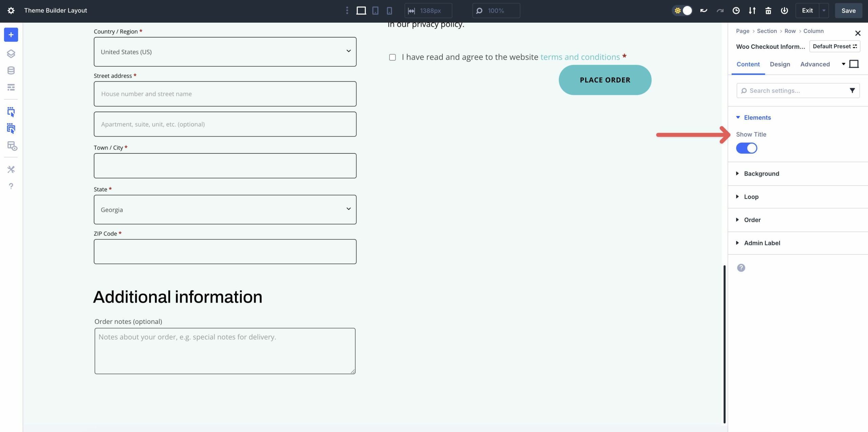Open builder settings via the gear icon
The image size is (868, 432).
pos(11,11)
